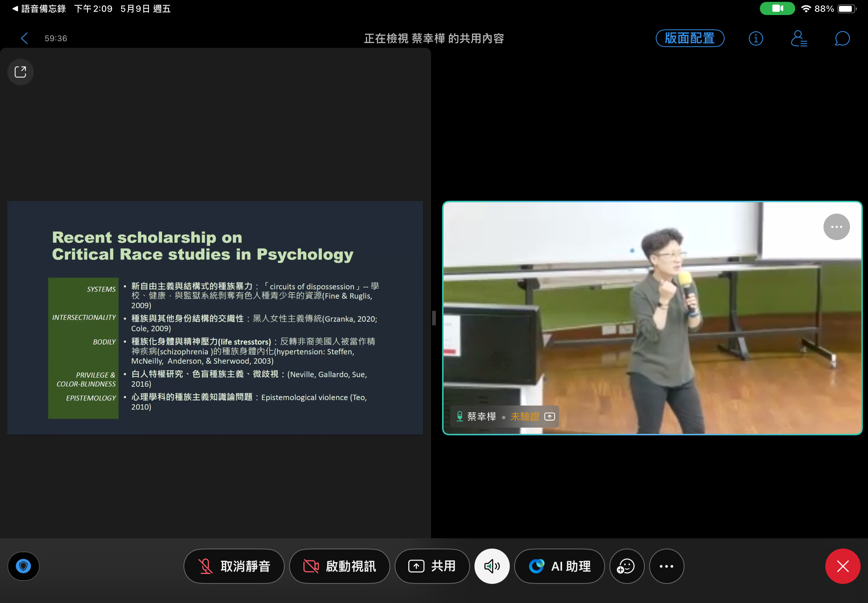Expand more options in bottom toolbar

(666, 566)
